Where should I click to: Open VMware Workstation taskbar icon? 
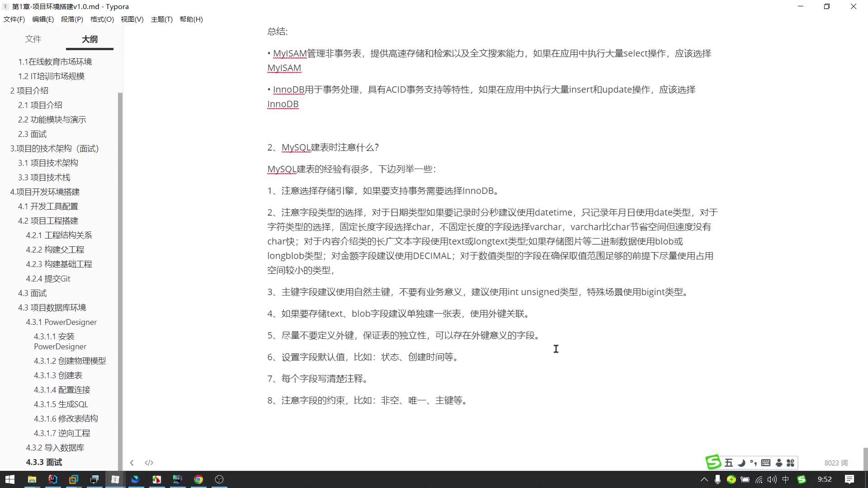73,479
